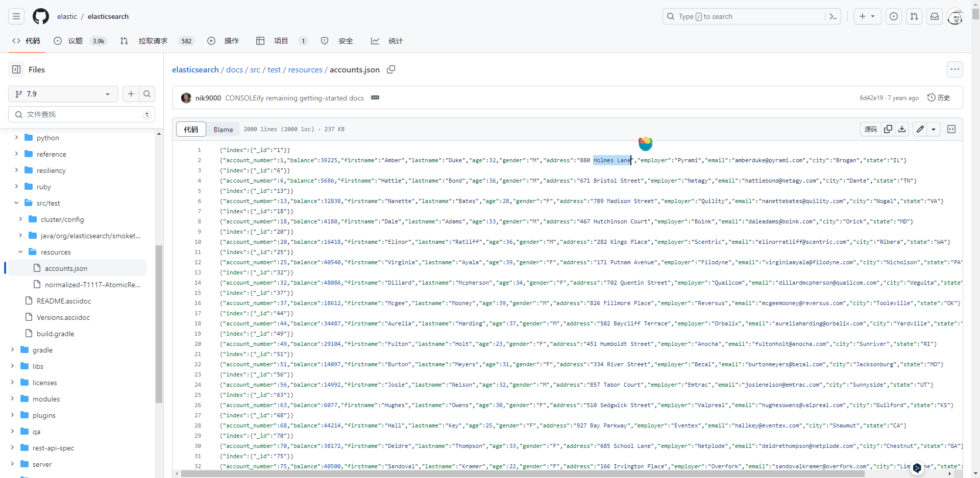Image resolution: width=980 pixels, height=478 pixels.
Task: Open Versions.asciidoc in file tree
Action: click(63, 317)
